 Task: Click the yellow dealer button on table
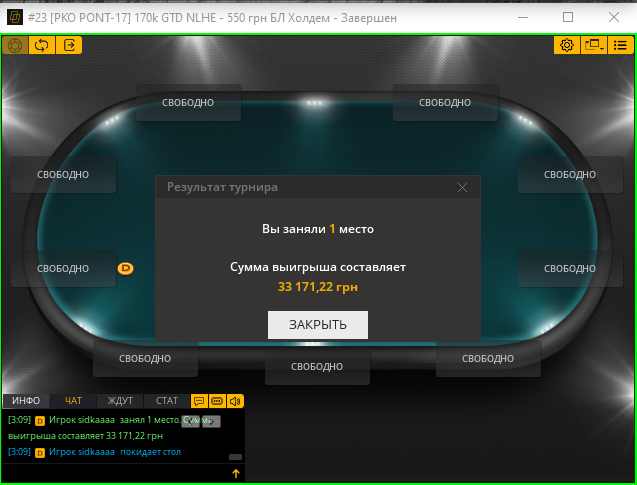pos(126,268)
